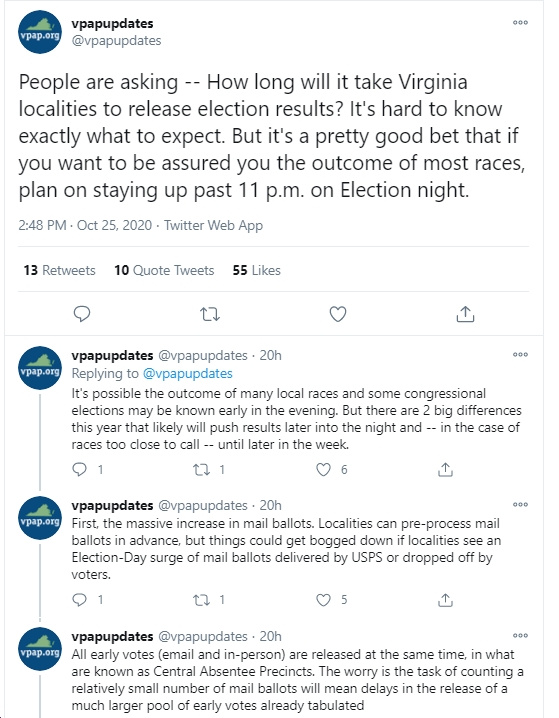Viewport: 559px width, 718px height.
Task: Like the mail ballots reply with 5 likes
Action: click(x=323, y=600)
